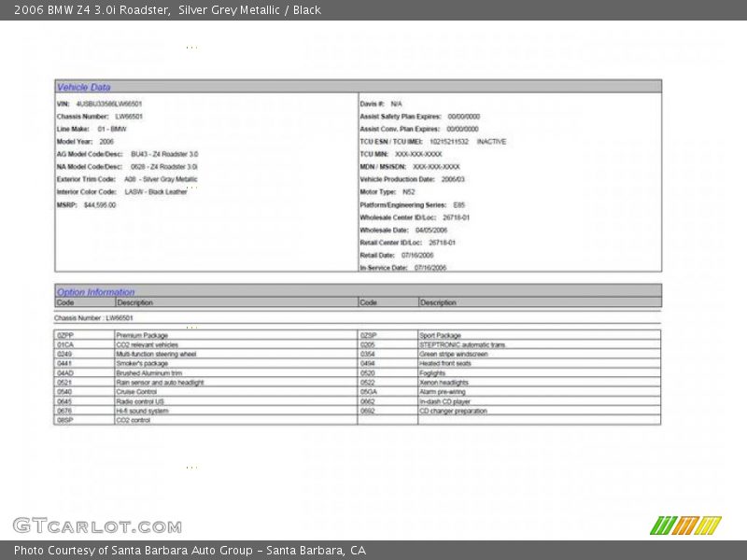Select AG Model Code BU43 - Z4 Roadster 3.0

(x=164, y=154)
